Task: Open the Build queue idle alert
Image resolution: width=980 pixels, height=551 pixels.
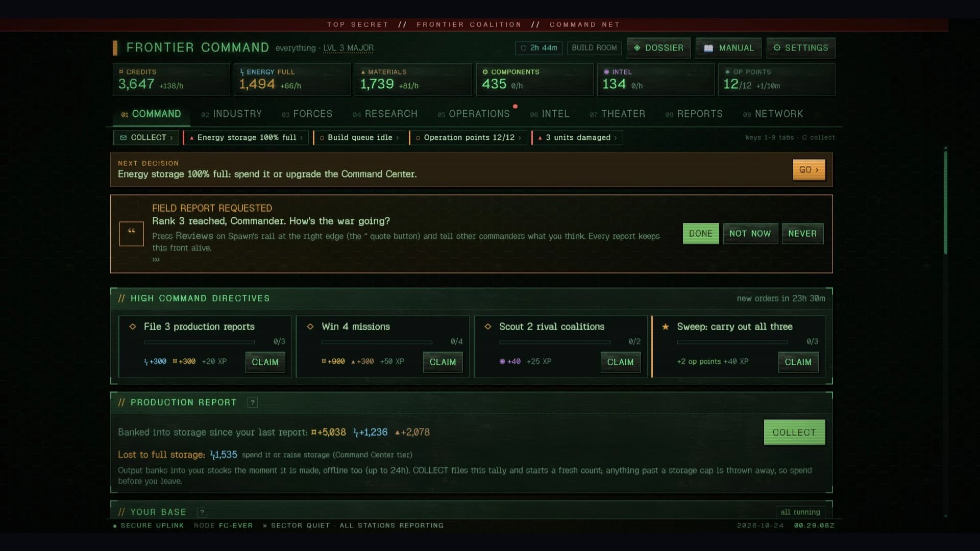Action: tap(359, 138)
